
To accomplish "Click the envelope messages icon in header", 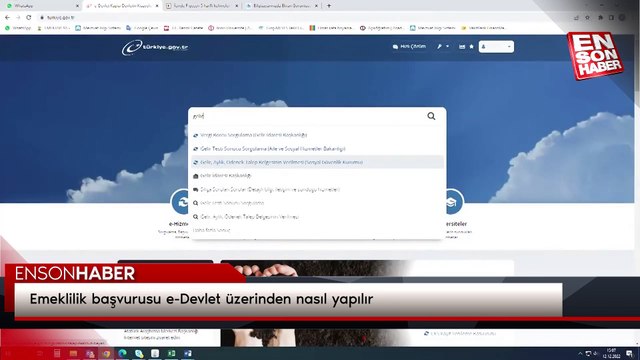I will point(462,47).
